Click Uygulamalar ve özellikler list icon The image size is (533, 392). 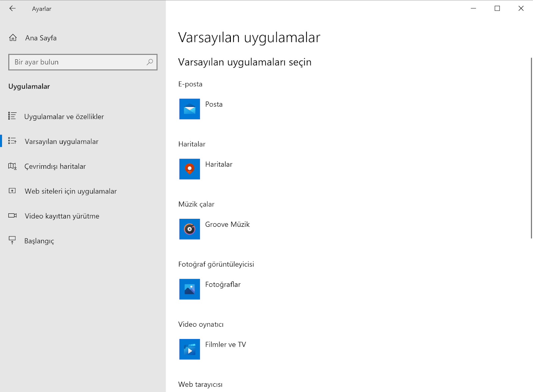pos(12,116)
